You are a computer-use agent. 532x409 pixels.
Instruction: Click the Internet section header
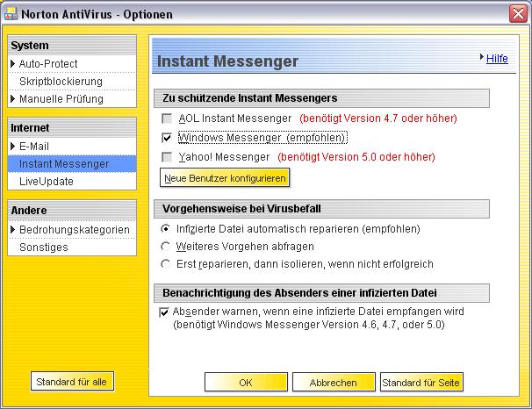tap(72, 128)
